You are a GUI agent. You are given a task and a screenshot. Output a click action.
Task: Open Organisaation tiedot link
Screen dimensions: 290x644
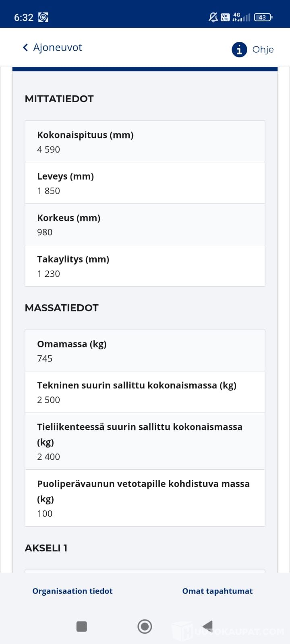coord(72,591)
